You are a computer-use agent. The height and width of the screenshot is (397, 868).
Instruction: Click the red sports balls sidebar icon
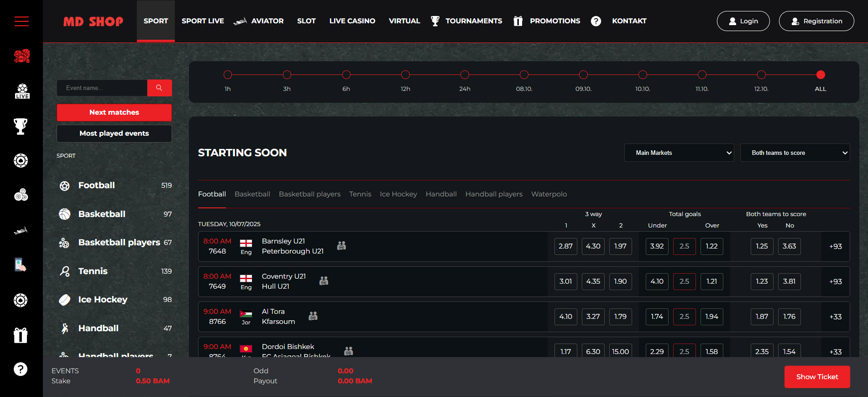(x=21, y=56)
